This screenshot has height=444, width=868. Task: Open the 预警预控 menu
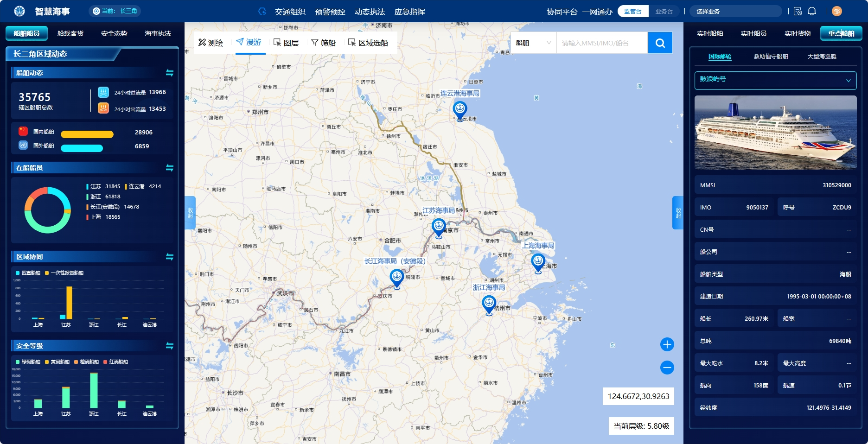(330, 12)
